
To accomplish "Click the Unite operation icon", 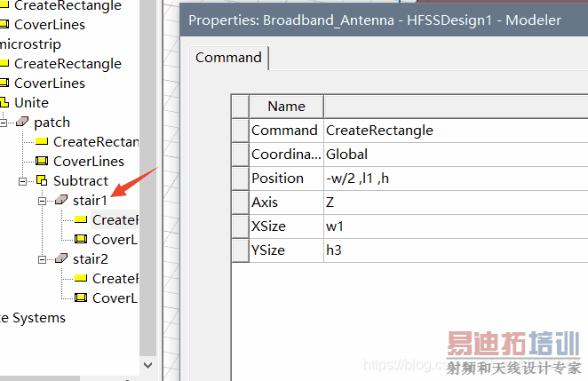I will [x=4, y=102].
